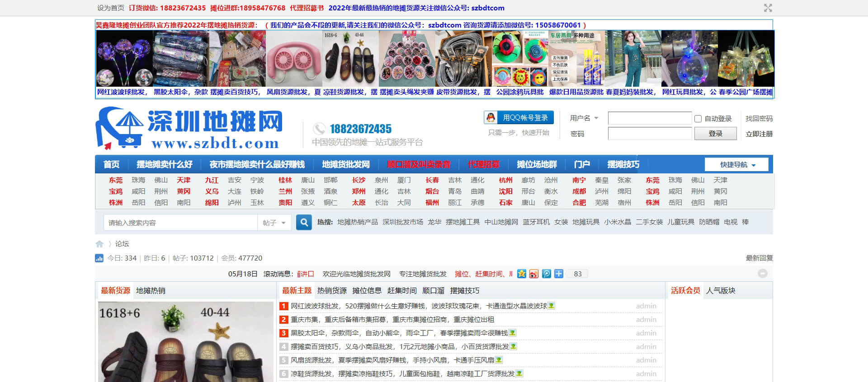
Task: Click the 登录 button
Action: click(716, 134)
